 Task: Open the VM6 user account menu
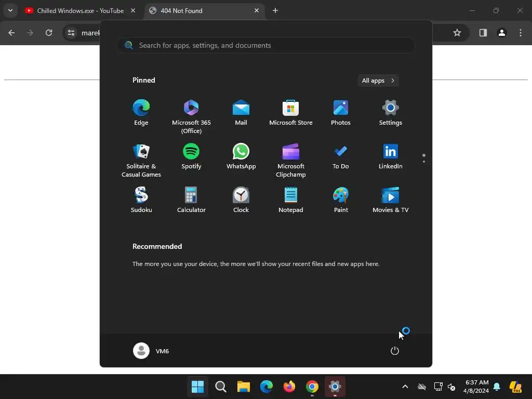[151, 351]
